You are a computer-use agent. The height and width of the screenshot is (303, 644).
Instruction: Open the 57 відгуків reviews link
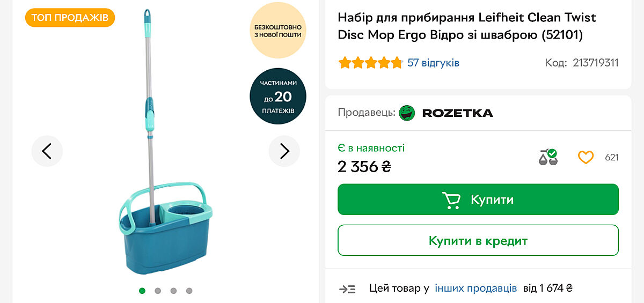(x=433, y=63)
